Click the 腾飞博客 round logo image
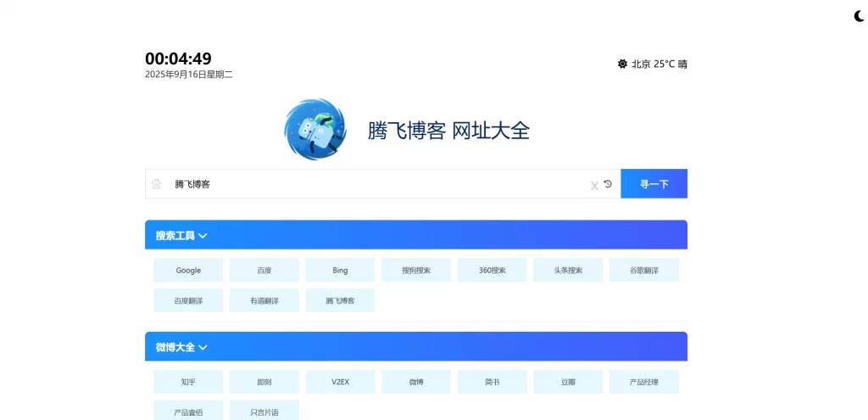The image size is (868, 420). (x=315, y=130)
